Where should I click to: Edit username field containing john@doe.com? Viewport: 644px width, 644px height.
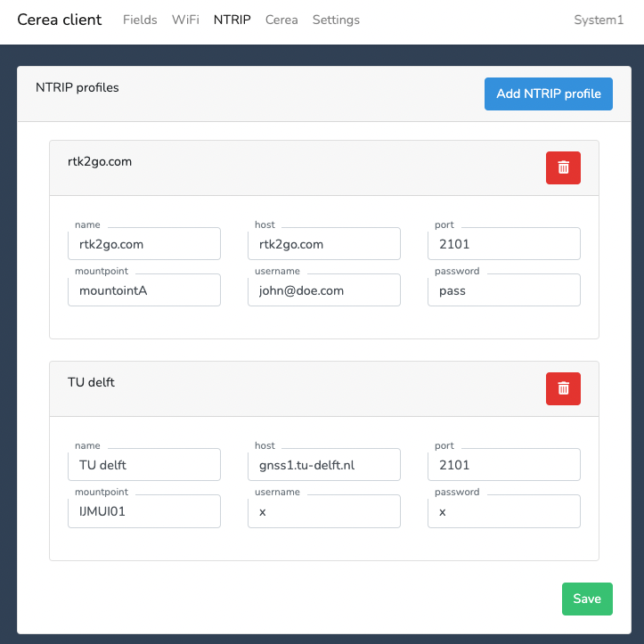(x=324, y=290)
